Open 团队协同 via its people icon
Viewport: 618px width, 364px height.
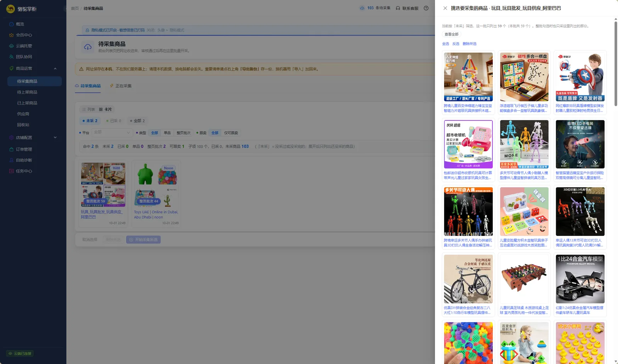pyautogui.click(x=11, y=57)
